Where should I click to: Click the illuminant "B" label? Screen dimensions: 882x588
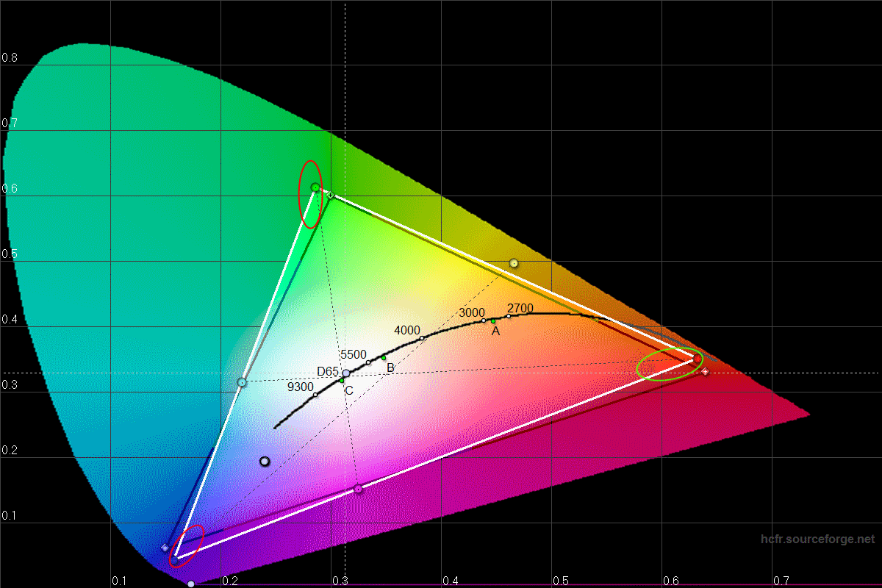[390, 367]
